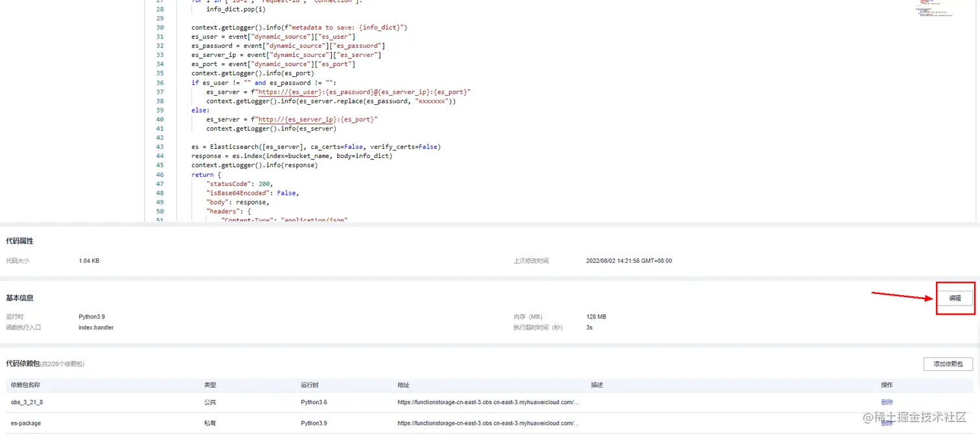Place cursor on the response = es.index line
The width and height of the screenshot is (980, 437).
coord(292,156)
